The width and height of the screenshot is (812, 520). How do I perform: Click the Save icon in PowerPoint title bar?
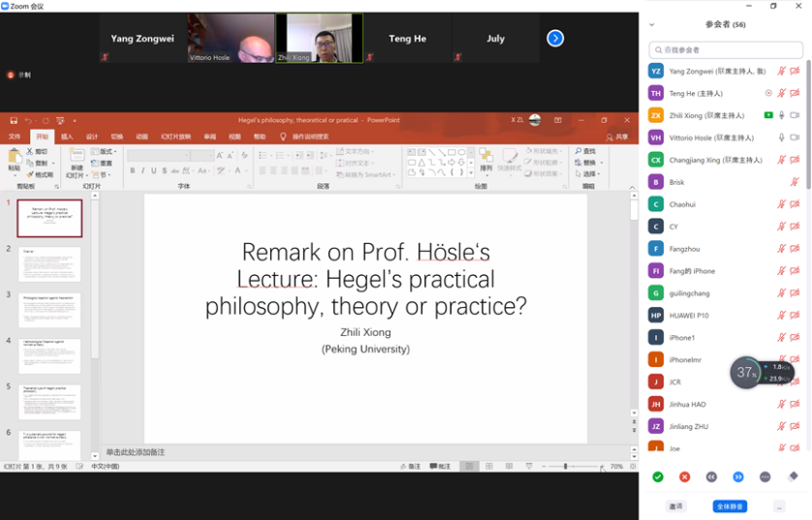(x=14, y=120)
